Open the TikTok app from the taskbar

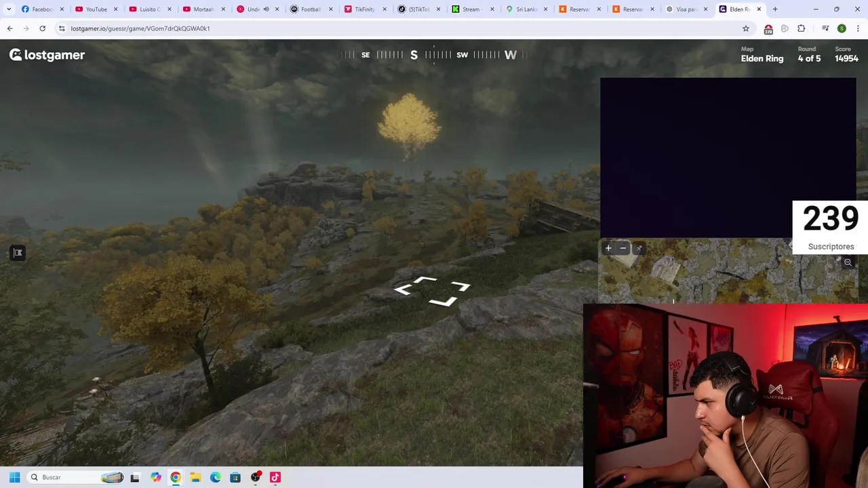[x=275, y=477]
